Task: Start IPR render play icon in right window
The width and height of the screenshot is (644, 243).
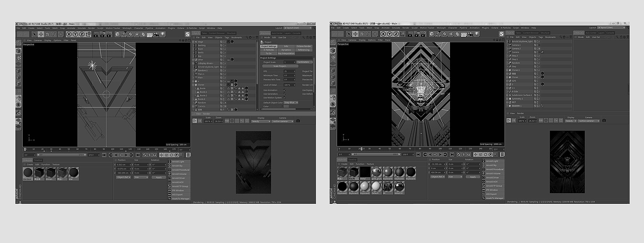Action: coord(508,120)
